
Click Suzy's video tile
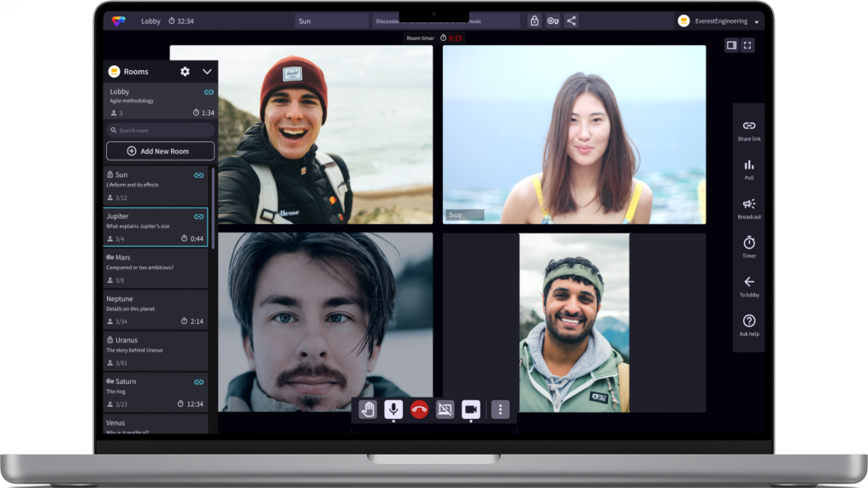click(x=574, y=134)
